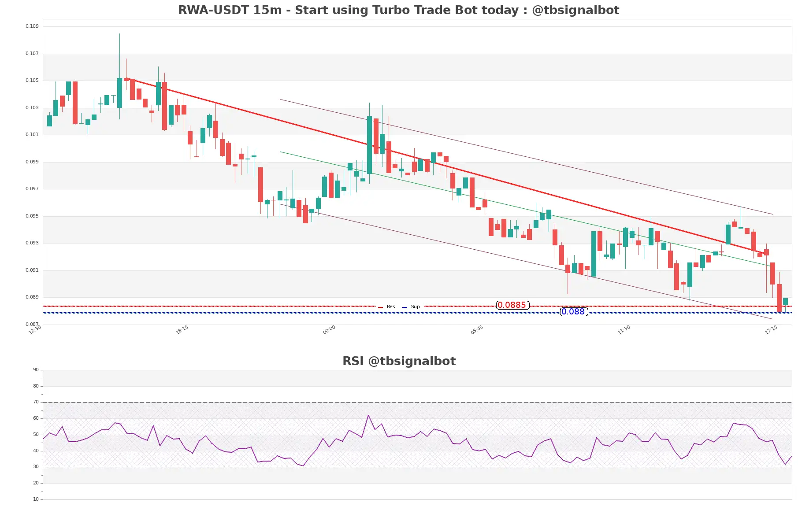Click the 00:00 time axis label
The width and height of the screenshot is (798, 532).
click(x=329, y=330)
